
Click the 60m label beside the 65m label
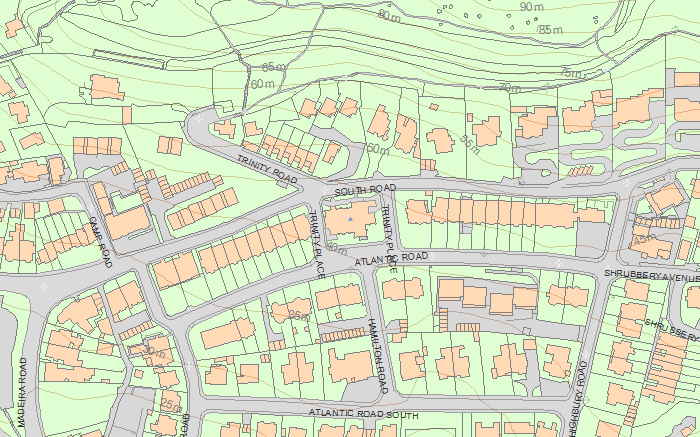point(262,84)
